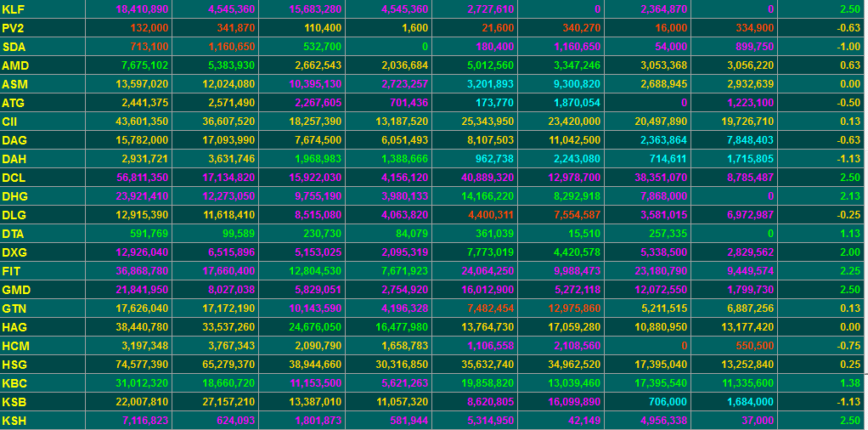This screenshot has height=430, width=868.
Task: Select the cyan 706,000 cell for KSB
Action: pos(668,402)
